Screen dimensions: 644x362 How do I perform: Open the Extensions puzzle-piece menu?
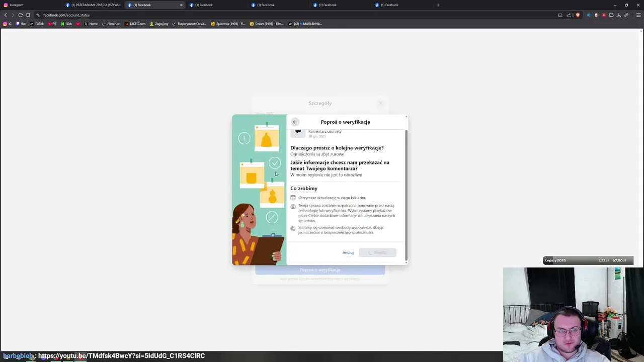tap(611, 15)
